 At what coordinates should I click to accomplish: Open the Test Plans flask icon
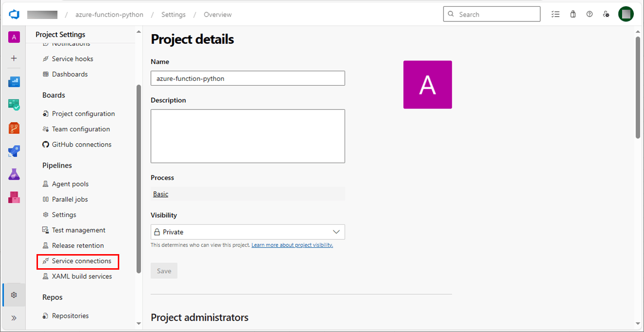coord(14,174)
